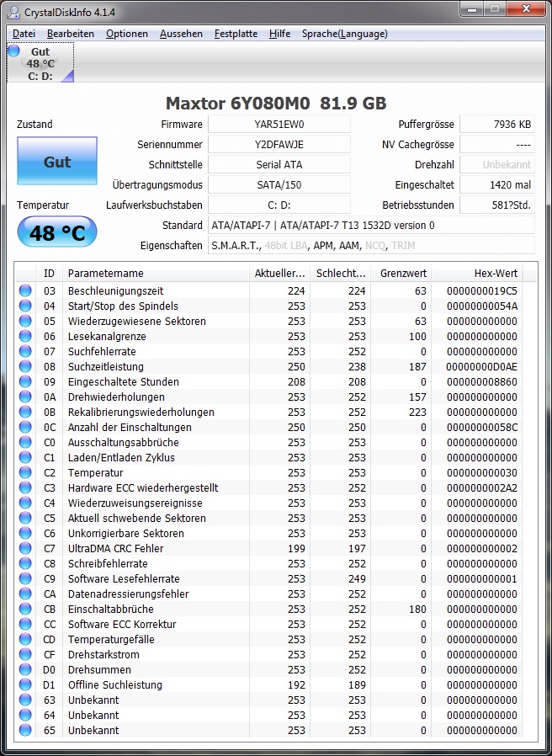Open the Hilfe menu
This screenshot has height=756, width=552.
pos(279,34)
